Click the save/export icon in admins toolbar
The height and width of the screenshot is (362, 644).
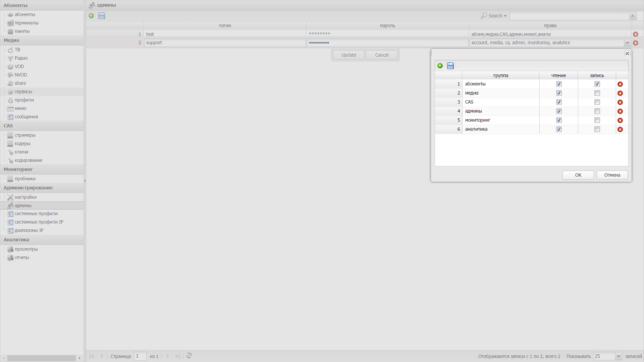click(102, 15)
